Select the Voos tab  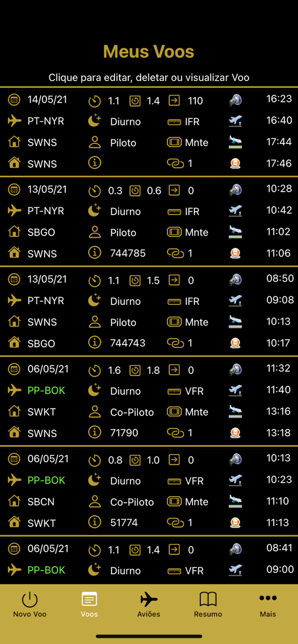click(x=89, y=605)
